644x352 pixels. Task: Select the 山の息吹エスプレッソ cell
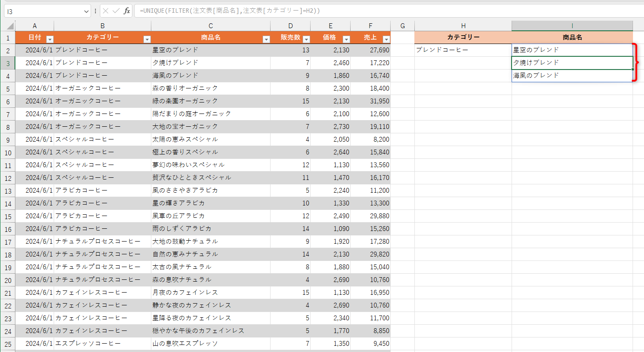[211, 344]
